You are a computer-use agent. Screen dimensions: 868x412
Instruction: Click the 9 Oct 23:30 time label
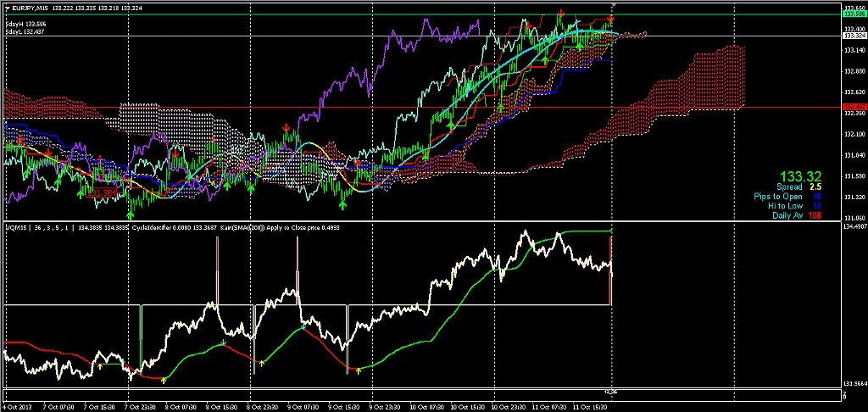click(x=385, y=406)
